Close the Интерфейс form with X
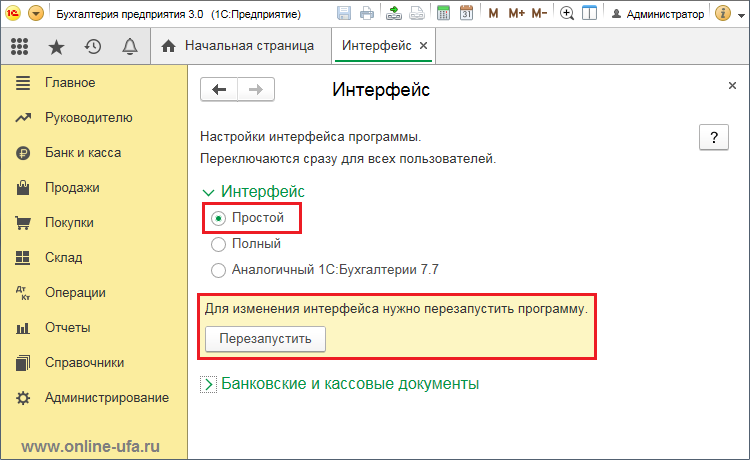Screen dimensions: 750x460 coord(732,86)
